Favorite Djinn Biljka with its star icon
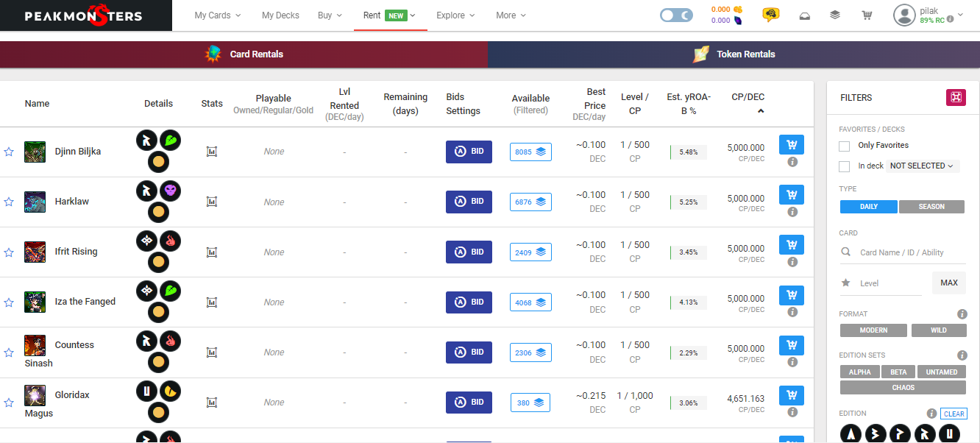The image size is (980, 443). click(x=9, y=152)
